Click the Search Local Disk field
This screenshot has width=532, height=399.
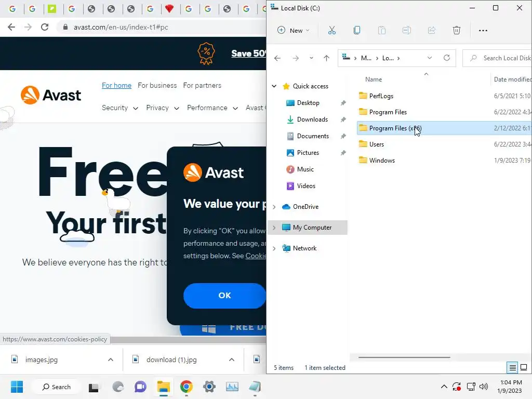coord(498,58)
